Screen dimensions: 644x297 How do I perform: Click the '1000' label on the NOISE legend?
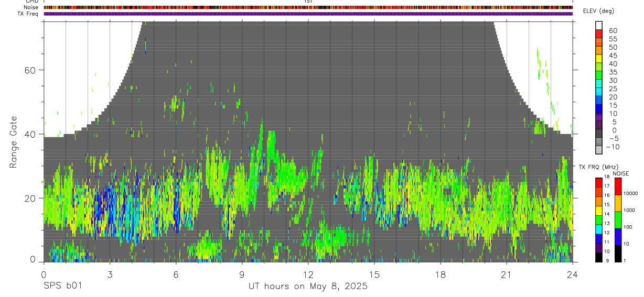(x=629, y=210)
